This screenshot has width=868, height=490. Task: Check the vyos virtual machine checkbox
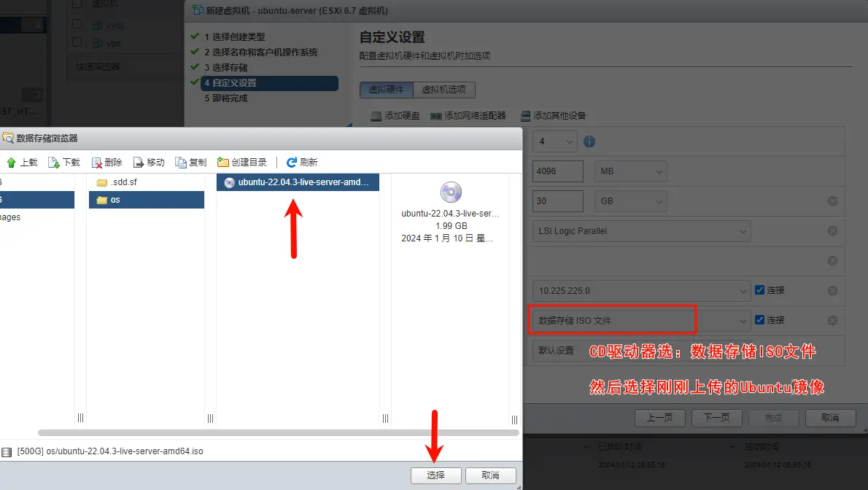coord(77,24)
